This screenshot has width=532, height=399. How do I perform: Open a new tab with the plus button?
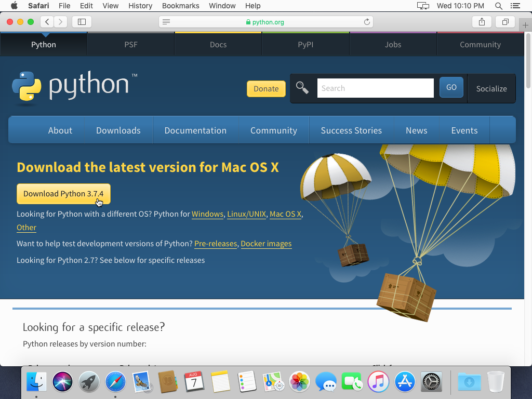tap(525, 25)
